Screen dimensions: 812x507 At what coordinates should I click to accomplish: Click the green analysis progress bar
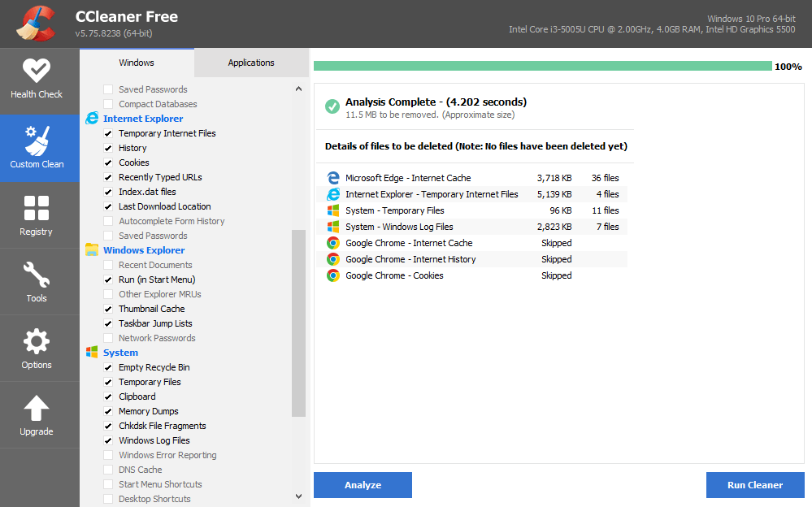(x=543, y=67)
